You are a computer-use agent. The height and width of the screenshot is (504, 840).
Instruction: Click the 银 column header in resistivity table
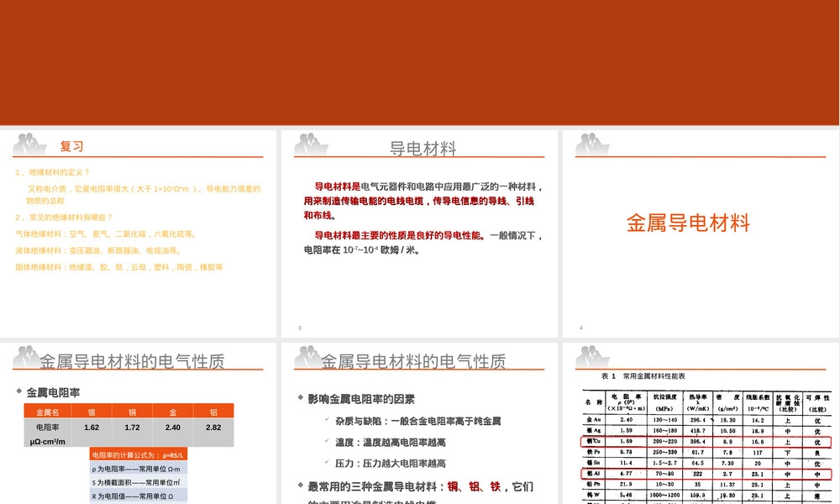[x=92, y=412]
